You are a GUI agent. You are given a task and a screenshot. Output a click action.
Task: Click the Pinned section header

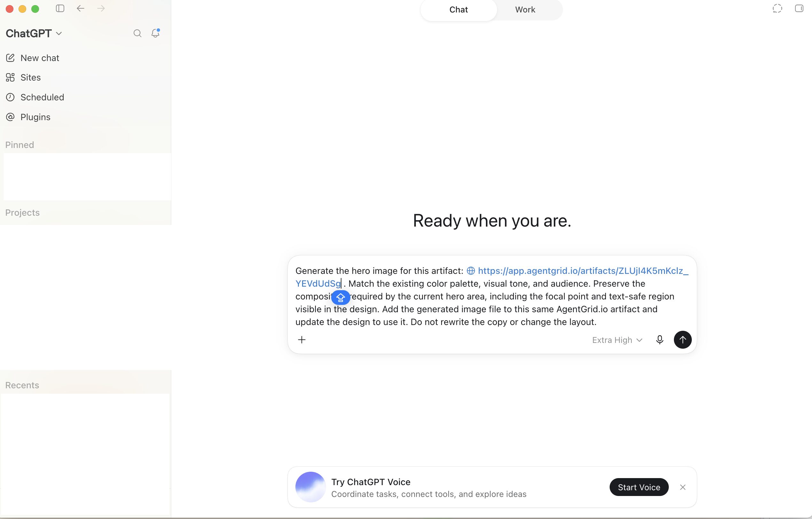coord(20,145)
